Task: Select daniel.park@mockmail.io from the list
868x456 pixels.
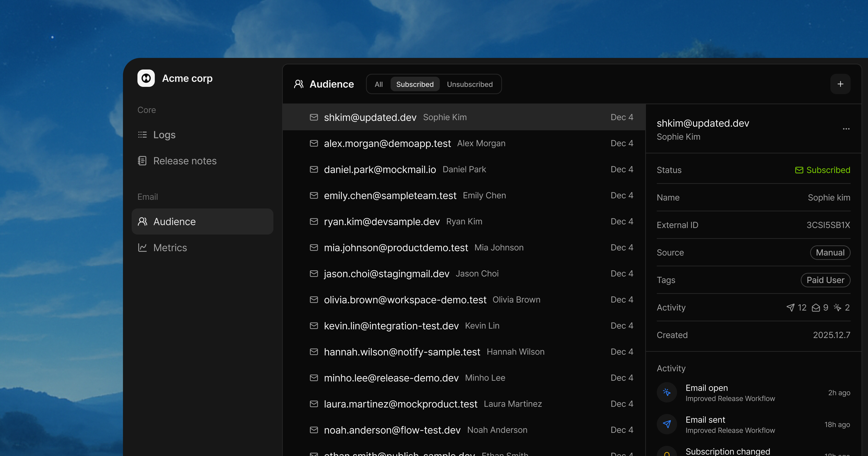Action: pyautogui.click(x=380, y=169)
